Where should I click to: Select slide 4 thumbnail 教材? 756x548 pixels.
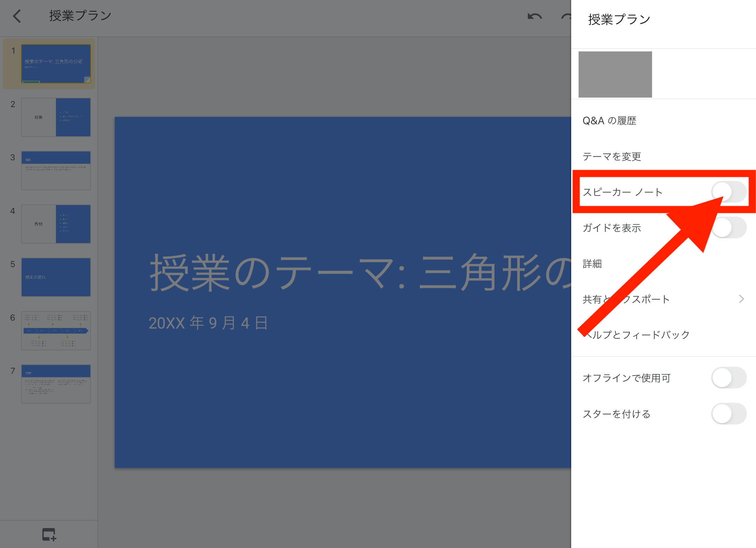coord(56,224)
